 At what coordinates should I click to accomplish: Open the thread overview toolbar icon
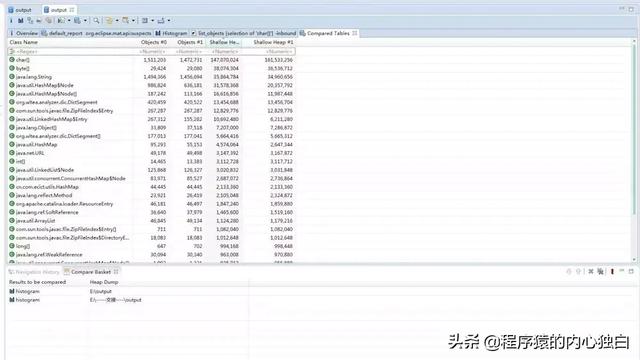pyautogui.click(x=49, y=20)
